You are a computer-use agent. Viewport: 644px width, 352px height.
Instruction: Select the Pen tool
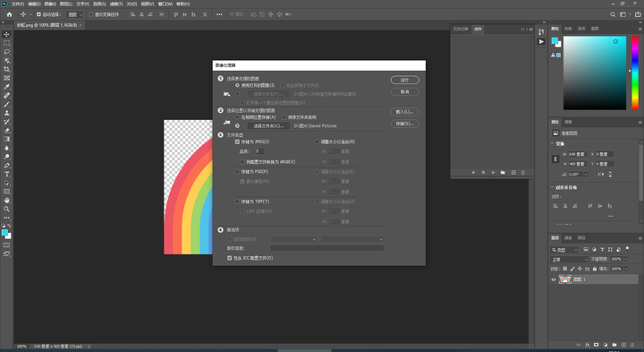pos(6,166)
